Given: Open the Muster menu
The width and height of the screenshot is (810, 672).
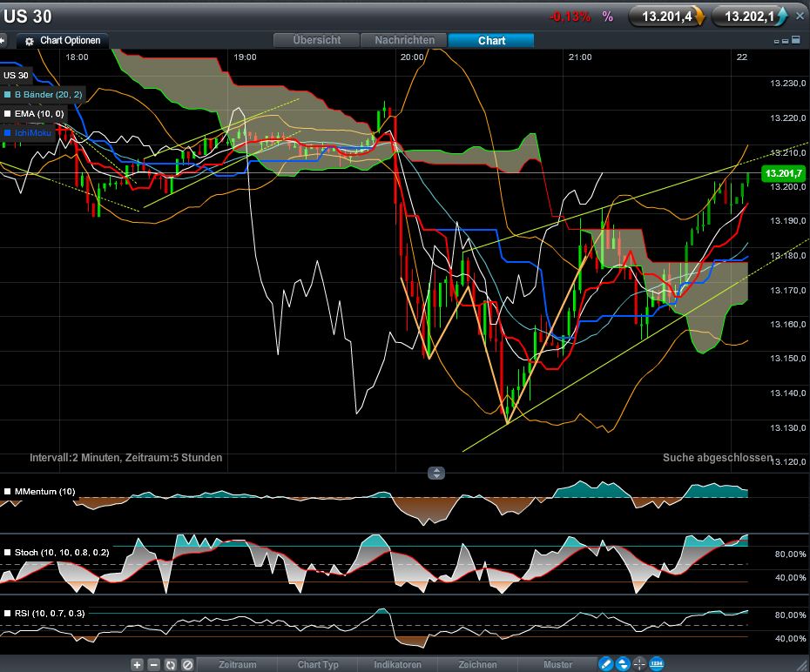Looking at the screenshot, I should click(558, 665).
